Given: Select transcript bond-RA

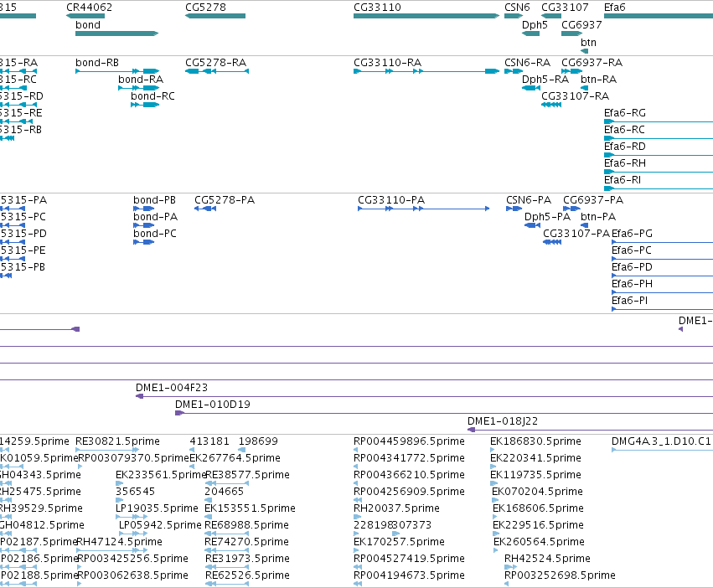Looking at the screenshot, I should [139, 88].
